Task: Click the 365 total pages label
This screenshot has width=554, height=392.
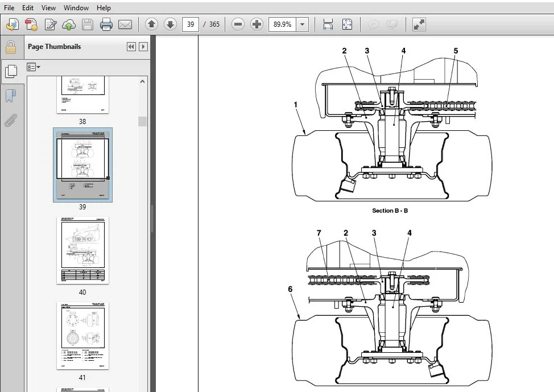Action: click(x=214, y=24)
